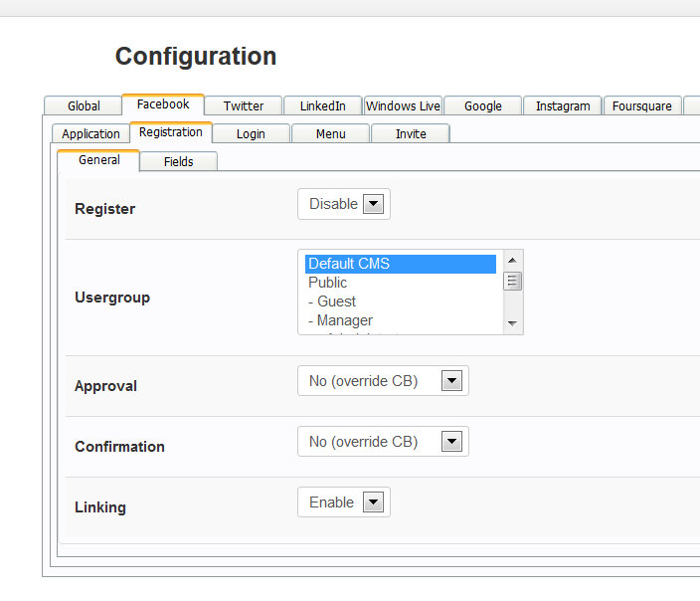Open the Foursquare tab
This screenshot has width=700, height=601.
pyautogui.click(x=642, y=105)
